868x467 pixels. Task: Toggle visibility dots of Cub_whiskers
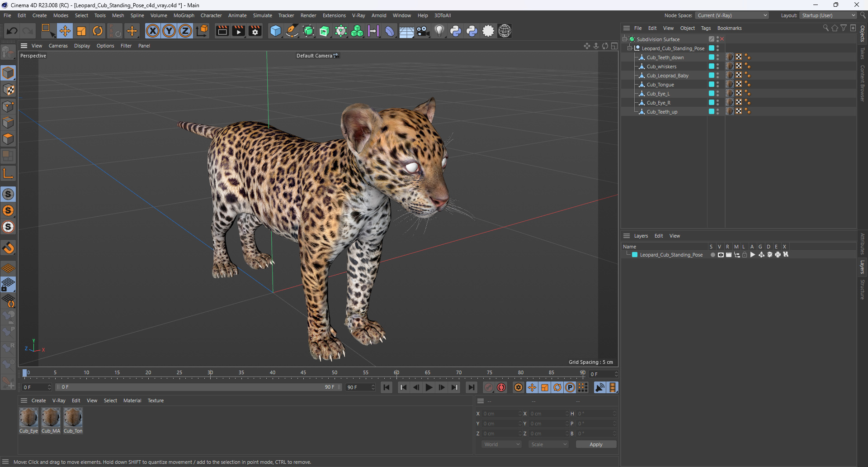tap(717, 67)
